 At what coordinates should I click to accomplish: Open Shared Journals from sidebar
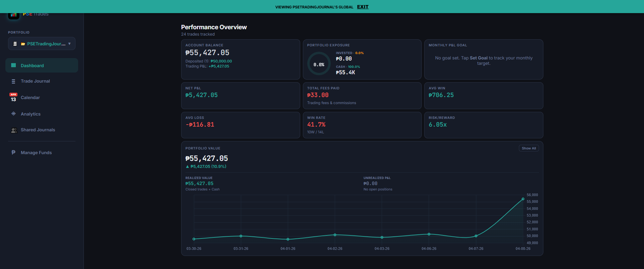(x=38, y=130)
